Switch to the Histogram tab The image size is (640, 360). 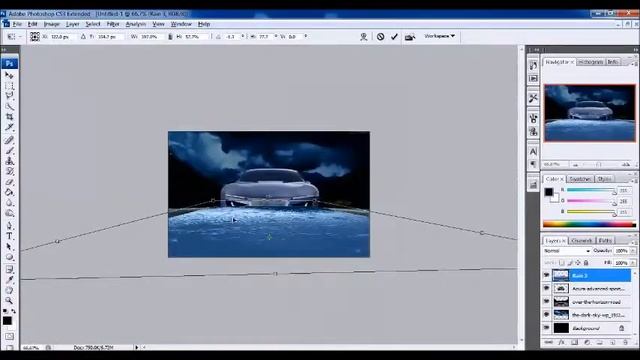pos(591,62)
